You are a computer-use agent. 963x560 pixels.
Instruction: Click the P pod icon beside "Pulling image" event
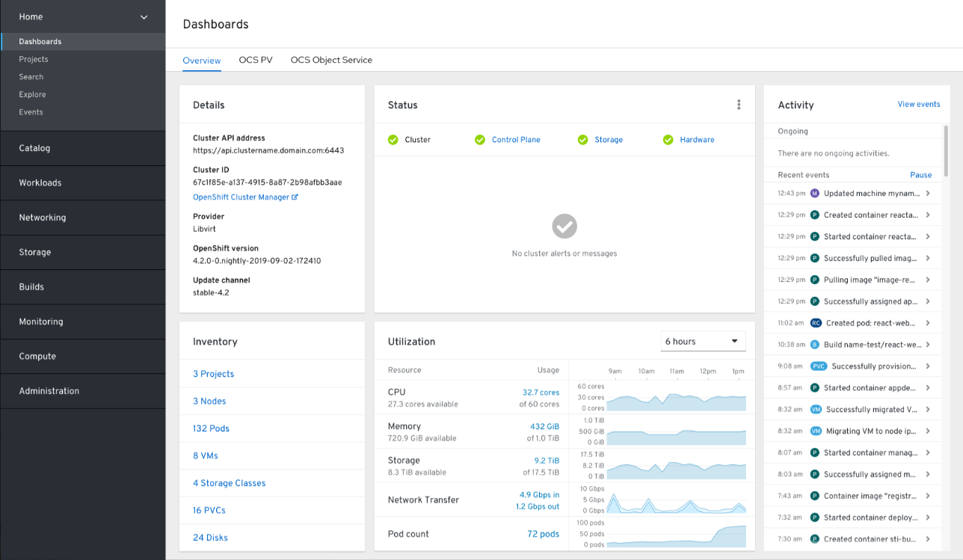tap(816, 279)
